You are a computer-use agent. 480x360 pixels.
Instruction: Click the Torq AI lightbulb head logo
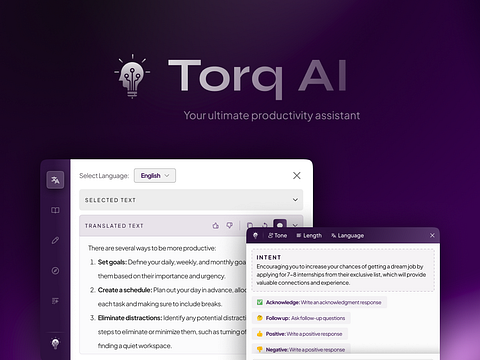tap(132, 76)
